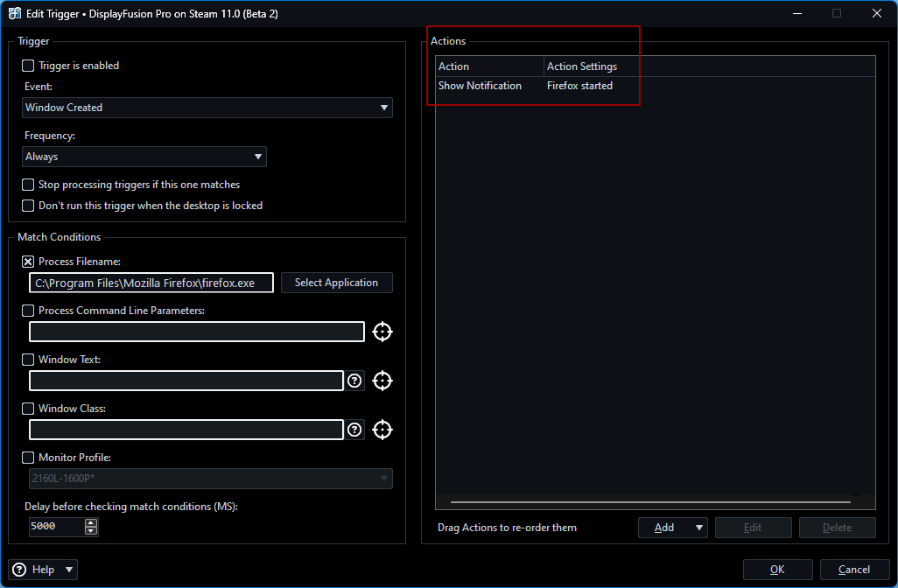Uncheck the Process Filename checkbox
898x588 pixels.
pos(29,262)
